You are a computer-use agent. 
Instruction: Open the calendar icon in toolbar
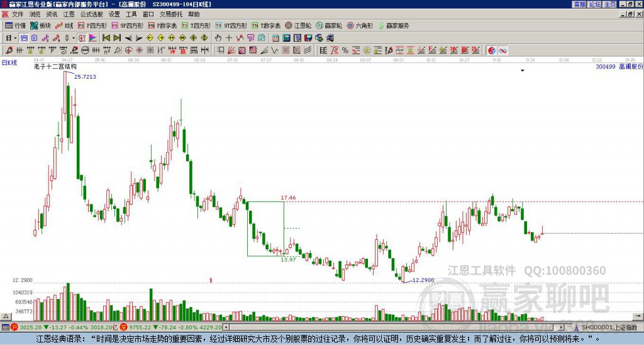click(x=275, y=38)
